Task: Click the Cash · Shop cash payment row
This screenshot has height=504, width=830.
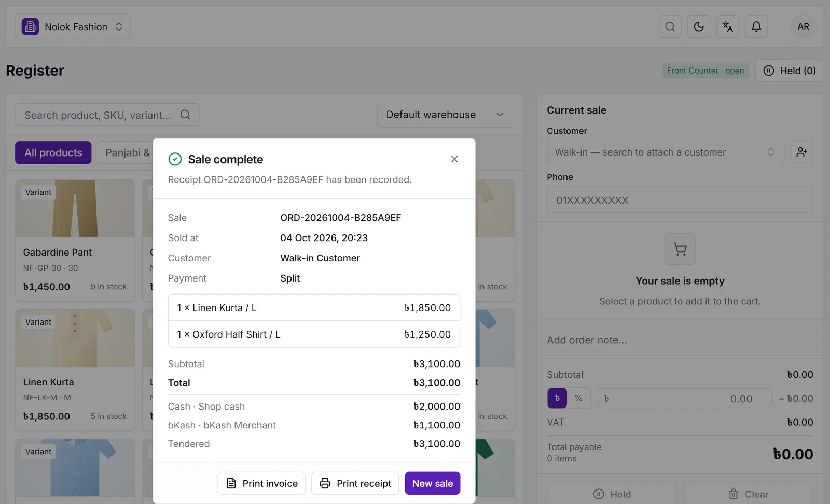Action: (x=314, y=407)
